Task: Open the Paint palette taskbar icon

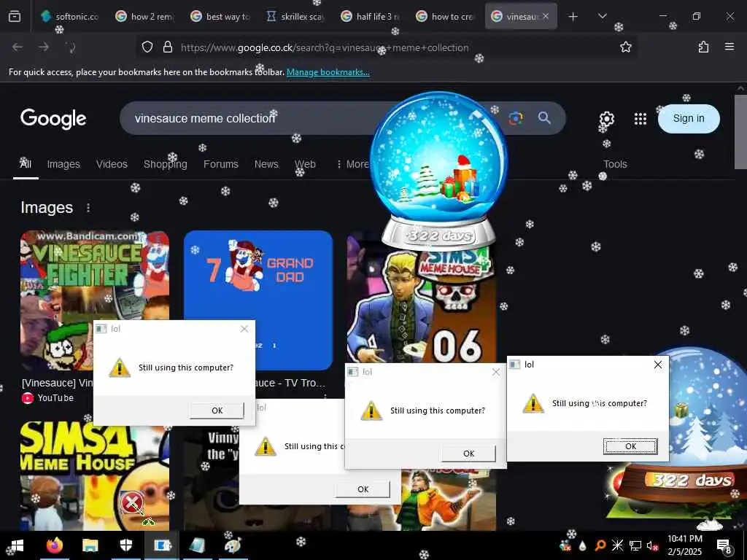Action: click(233, 545)
